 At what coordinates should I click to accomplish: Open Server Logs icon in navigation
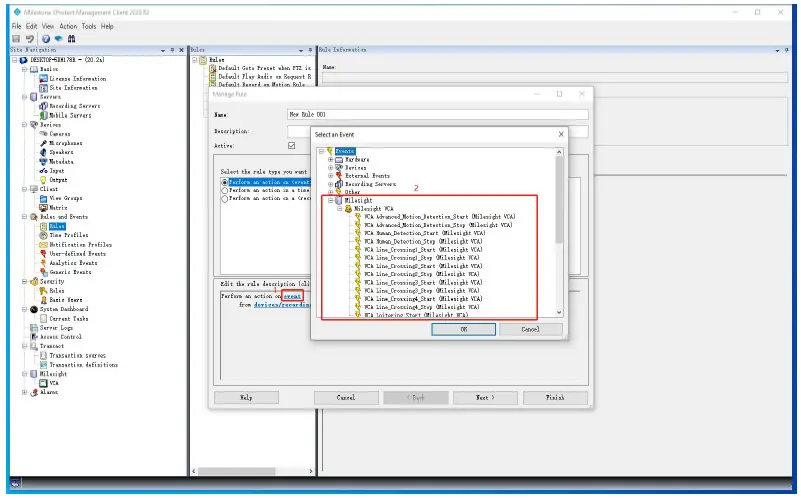34,328
